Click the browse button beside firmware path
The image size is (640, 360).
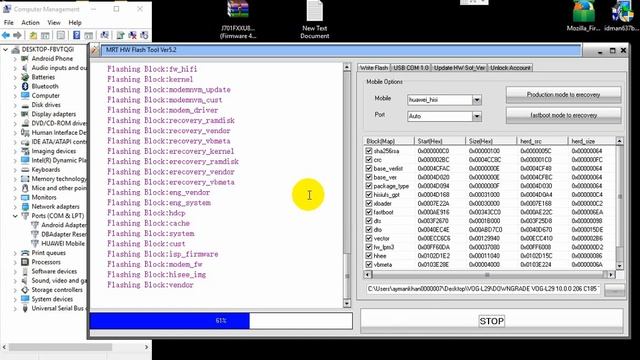click(614, 289)
